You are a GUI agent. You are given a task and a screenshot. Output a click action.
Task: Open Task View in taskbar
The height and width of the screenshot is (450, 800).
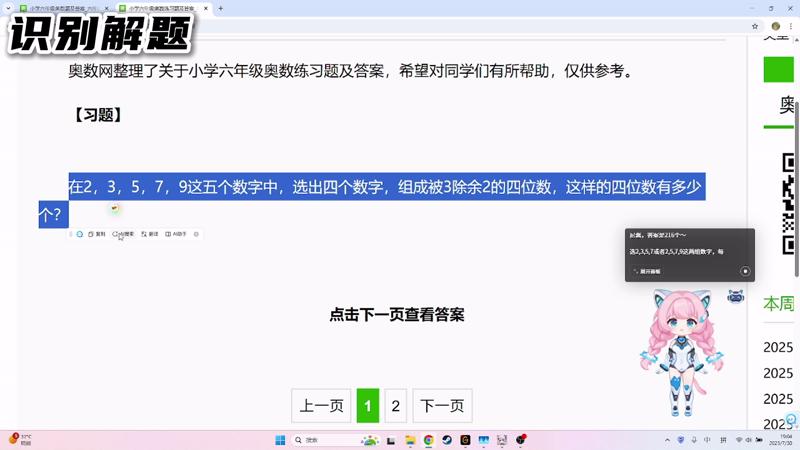tap(391, 440)
